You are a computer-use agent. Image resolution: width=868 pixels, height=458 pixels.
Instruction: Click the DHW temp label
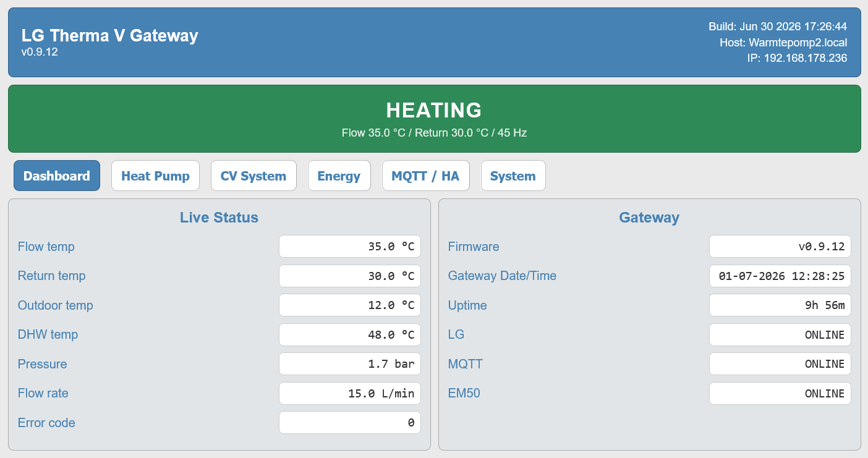[x=48, y=334]
